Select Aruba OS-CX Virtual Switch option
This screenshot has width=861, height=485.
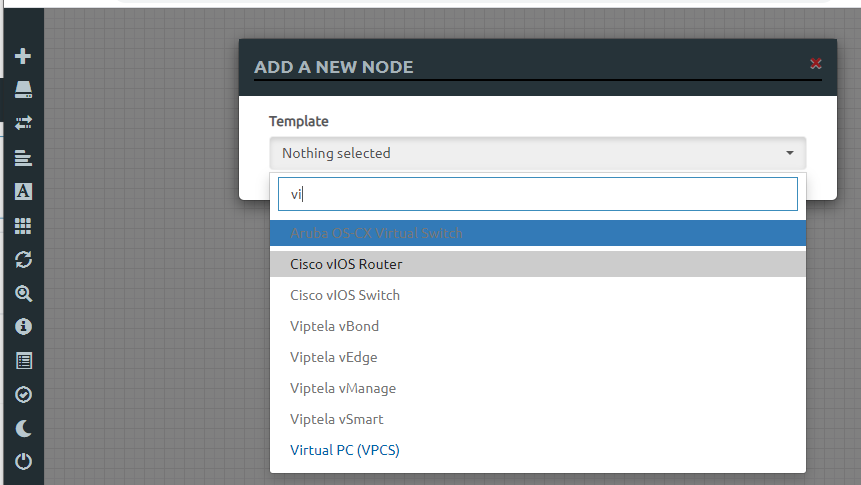538,233
